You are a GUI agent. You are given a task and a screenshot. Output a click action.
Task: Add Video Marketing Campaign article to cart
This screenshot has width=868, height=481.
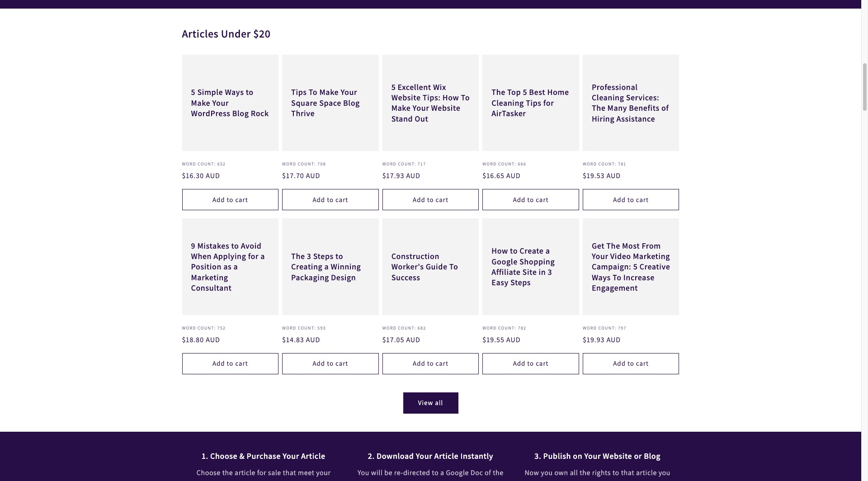click(631, 363)
